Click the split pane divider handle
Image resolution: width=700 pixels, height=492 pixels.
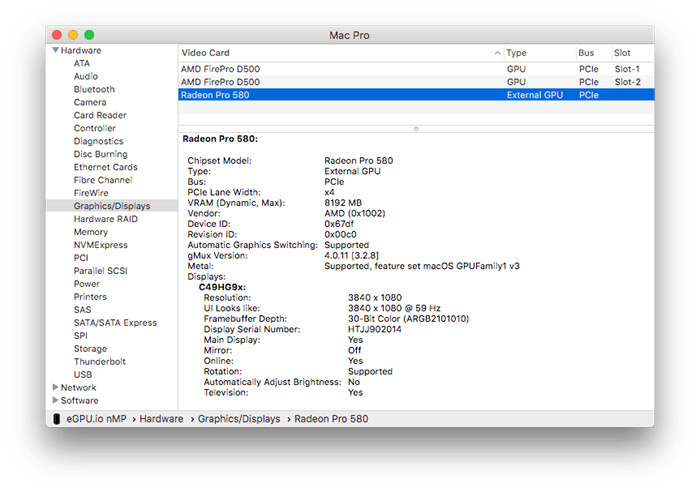point(415,128)
